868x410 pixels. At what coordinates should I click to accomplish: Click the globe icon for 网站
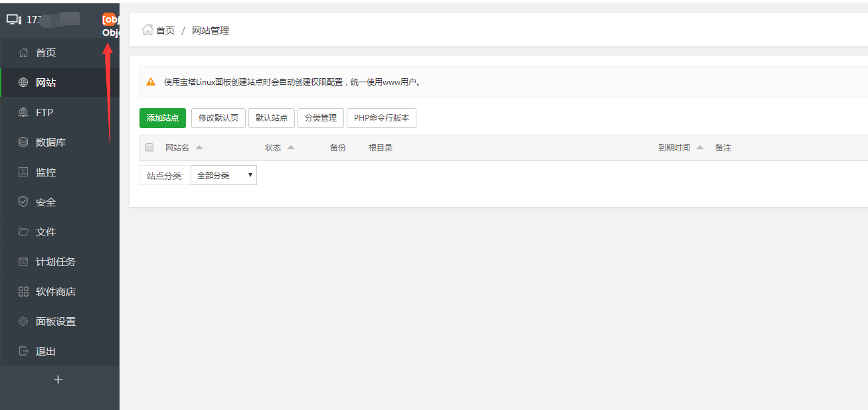click(23, 82)
